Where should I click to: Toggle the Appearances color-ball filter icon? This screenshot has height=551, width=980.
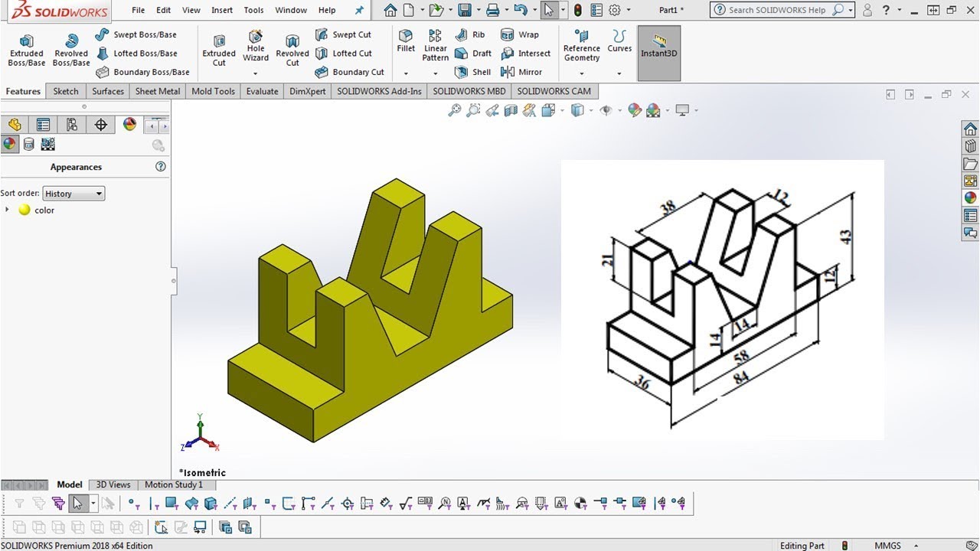pyautogui.click(x=9, y=144)
